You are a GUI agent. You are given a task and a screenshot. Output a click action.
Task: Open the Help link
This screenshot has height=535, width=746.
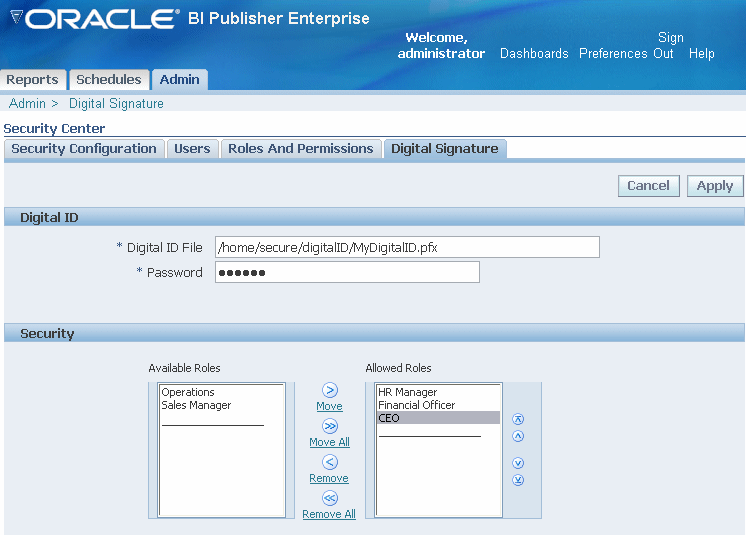[702, 53]
